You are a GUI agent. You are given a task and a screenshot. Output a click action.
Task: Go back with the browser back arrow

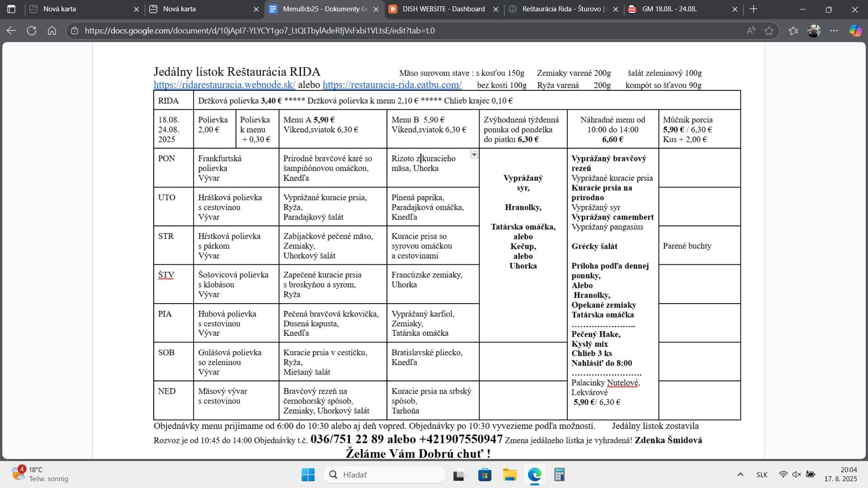point(11,31)
